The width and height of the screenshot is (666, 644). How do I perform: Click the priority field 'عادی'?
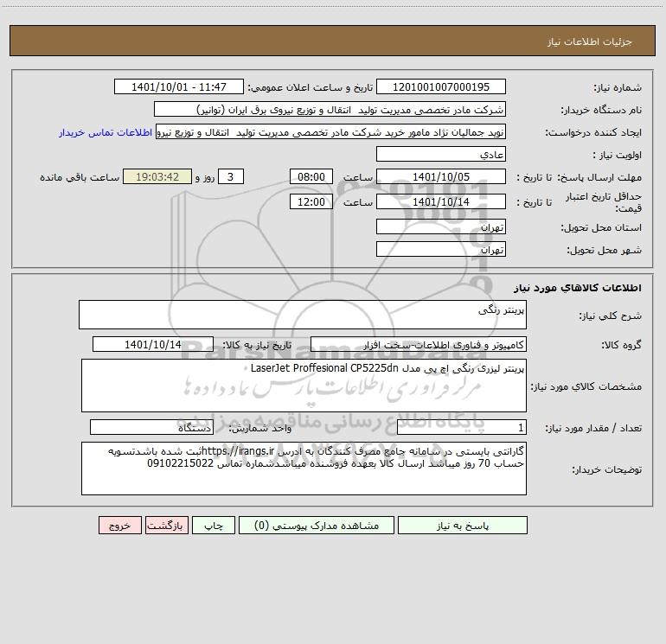[441, 154]
